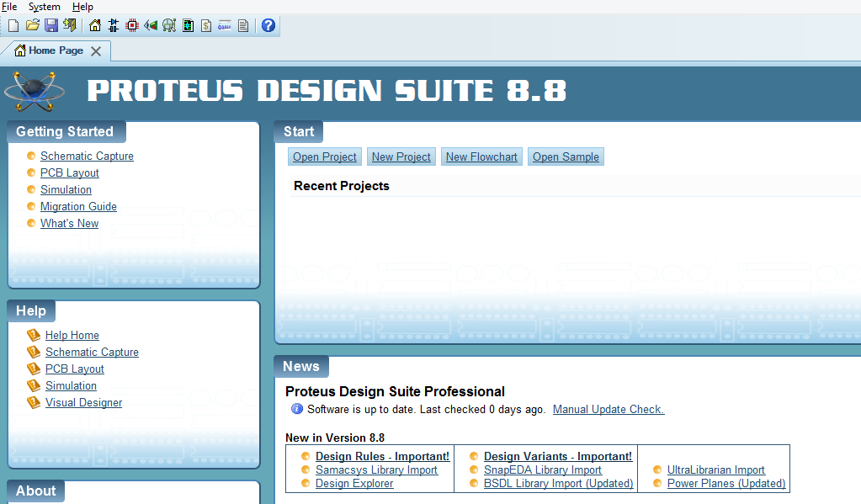
Task: Open PCB Layout via red chip icon
Action: [132, 25]
